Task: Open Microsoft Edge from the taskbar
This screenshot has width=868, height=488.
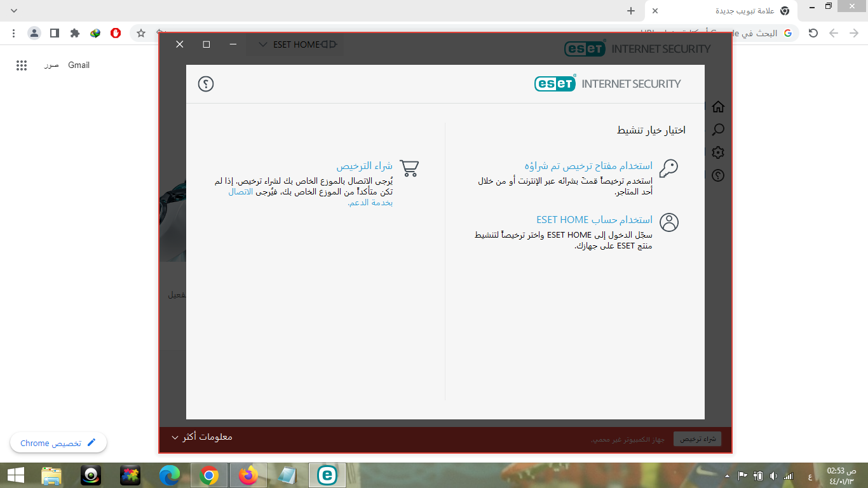Action: pyautogui.click(x=170, y=475)
